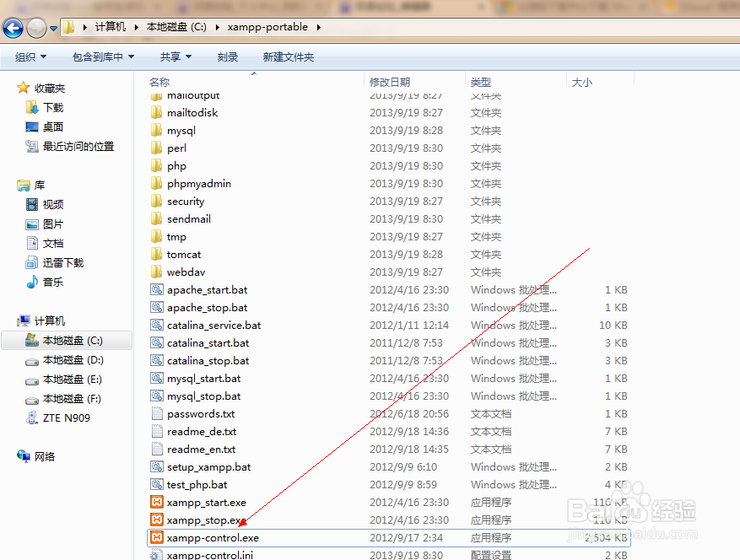The height and width of the screenshot is (560, 740).
Task: Select the catalina_service.bat file icon
Action: pos(157,325)
